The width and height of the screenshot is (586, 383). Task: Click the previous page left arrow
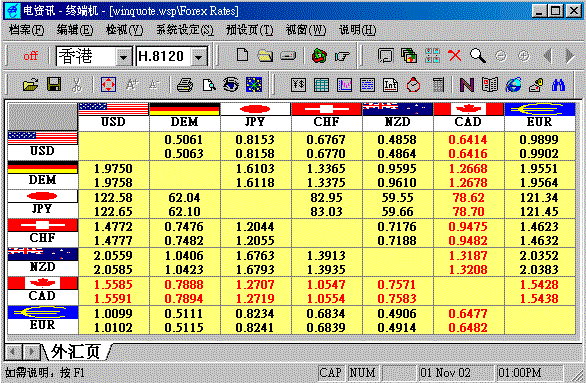pos(548,56)
